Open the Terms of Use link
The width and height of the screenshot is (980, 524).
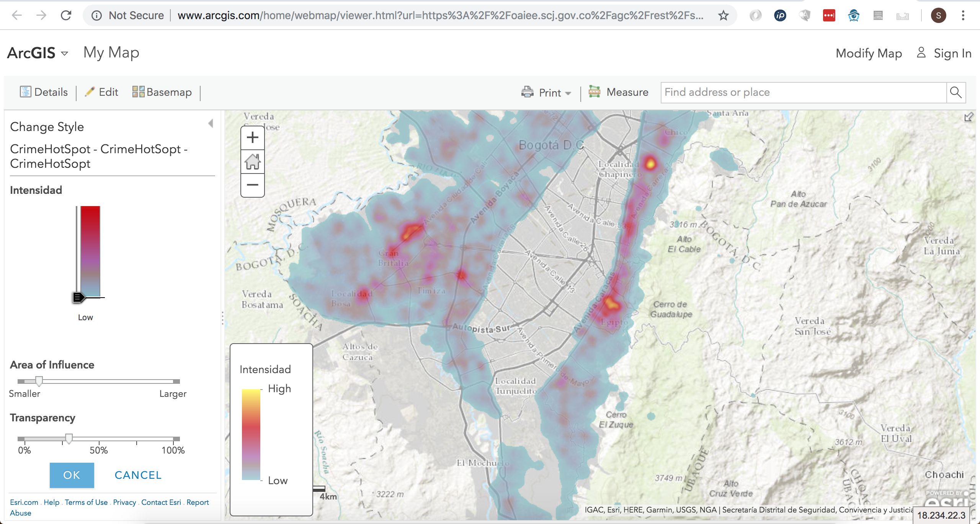tap(86, 502)
